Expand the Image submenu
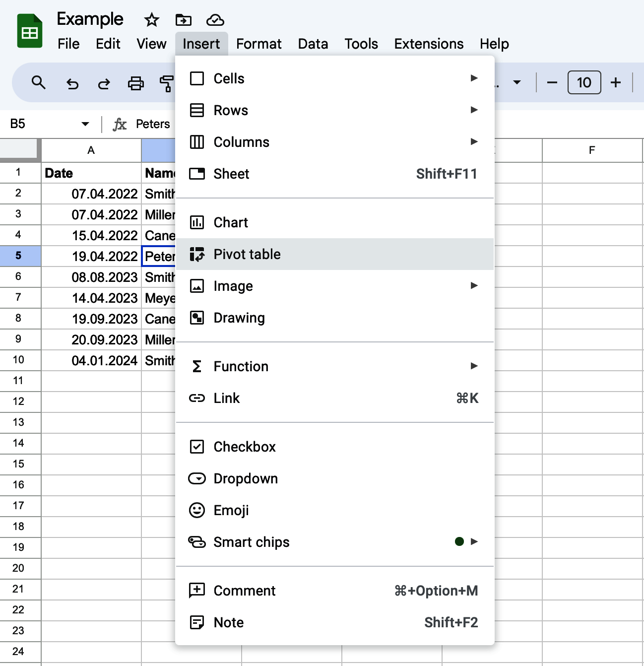The width and height of the screenshot is (644, 666). click(474, 285)
